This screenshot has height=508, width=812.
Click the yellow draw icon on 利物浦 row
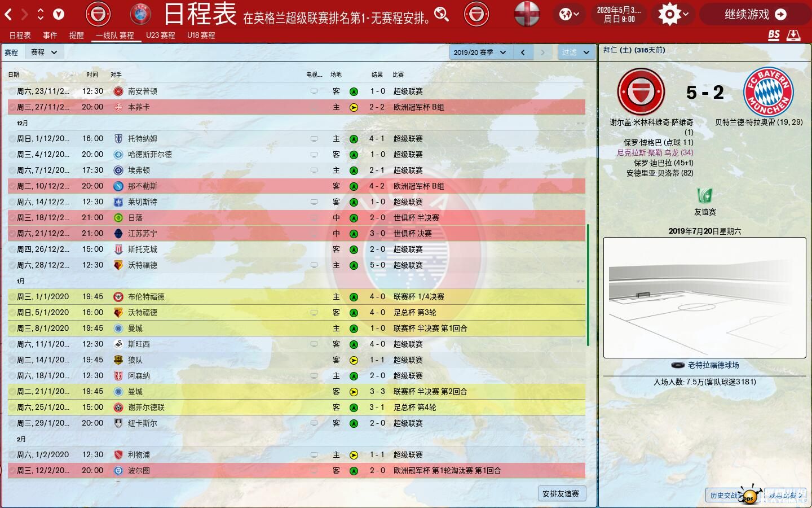point(354,454)
